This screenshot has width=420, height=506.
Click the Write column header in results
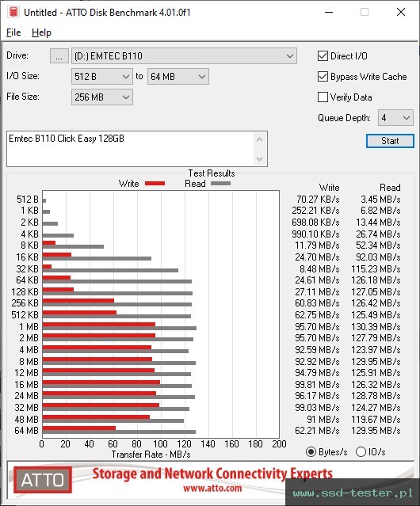[x=329, y=188]
